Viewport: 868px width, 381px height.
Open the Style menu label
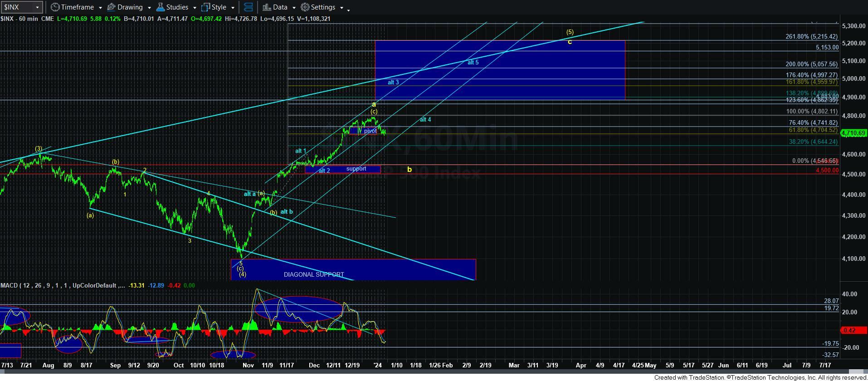(x=219, y=7)
